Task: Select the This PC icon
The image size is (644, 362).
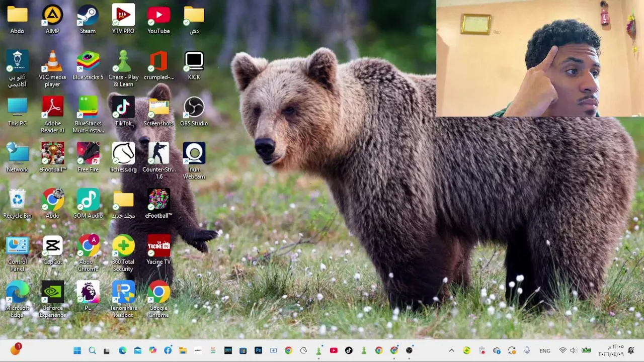Action: point(17,112)
